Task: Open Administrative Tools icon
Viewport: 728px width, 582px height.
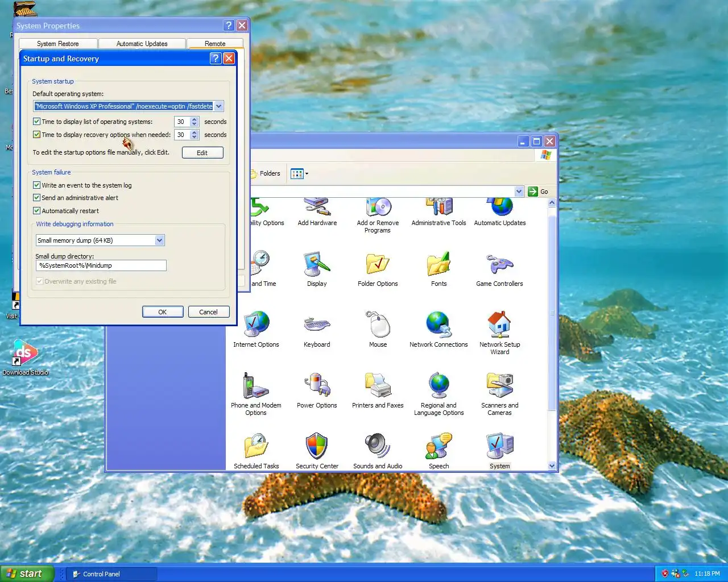Action: coord(439,212)
